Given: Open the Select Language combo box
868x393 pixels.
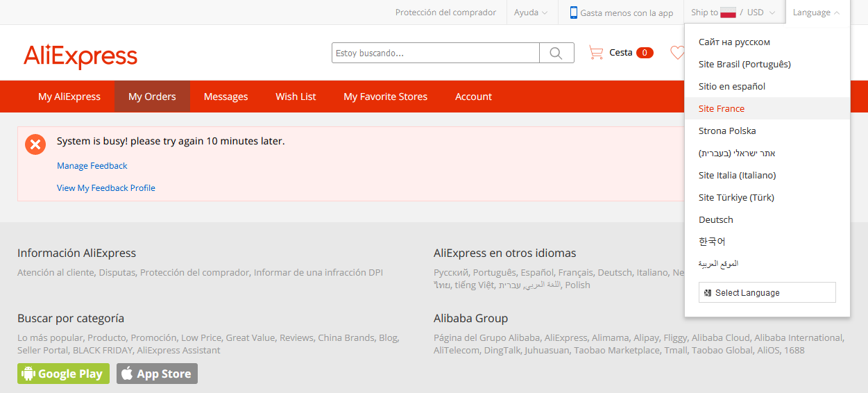Looking at the screenshot, I should 767,292.
